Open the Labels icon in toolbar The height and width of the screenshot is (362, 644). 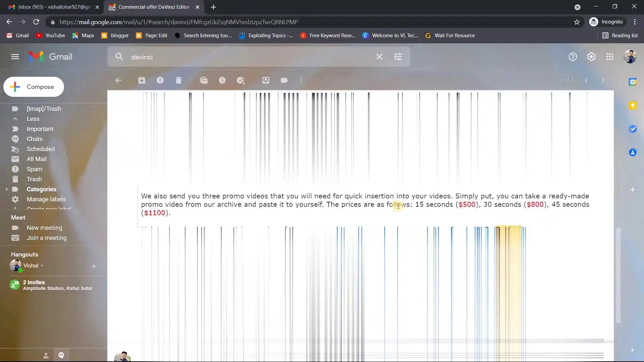[x=284, y=80]
